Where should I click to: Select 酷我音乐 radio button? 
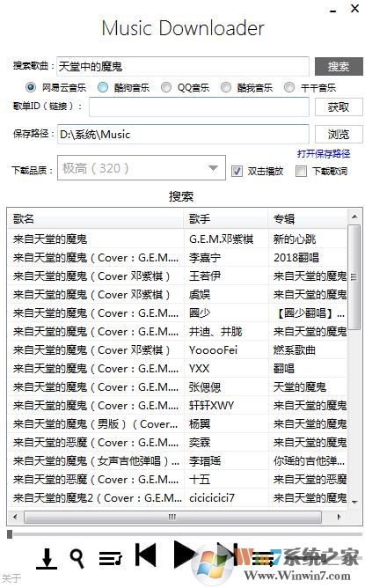pos(226,87)
